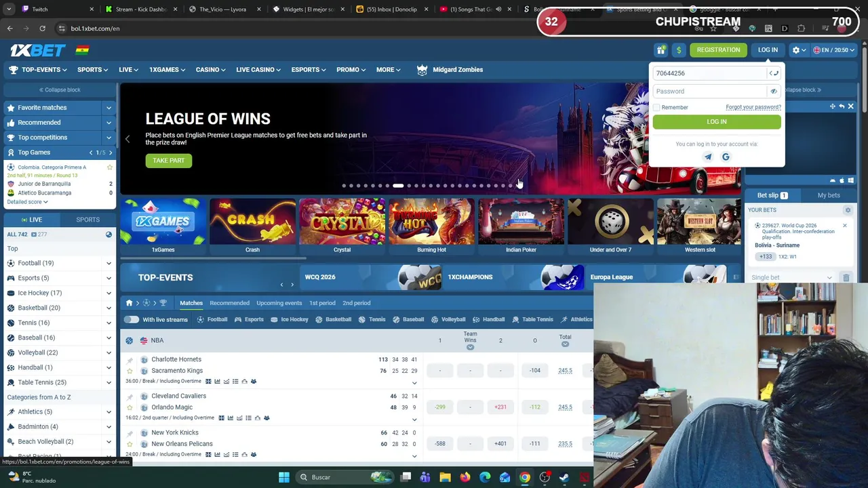Switch login method via phone toggle icon
This screenshot has width=868, height=488.
coord(774,73)
